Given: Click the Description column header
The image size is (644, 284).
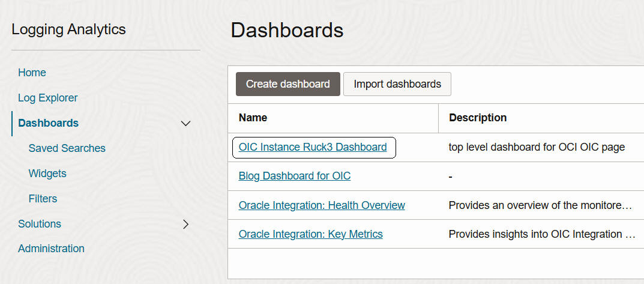Looking at the screenshot, I should (478, 118).
